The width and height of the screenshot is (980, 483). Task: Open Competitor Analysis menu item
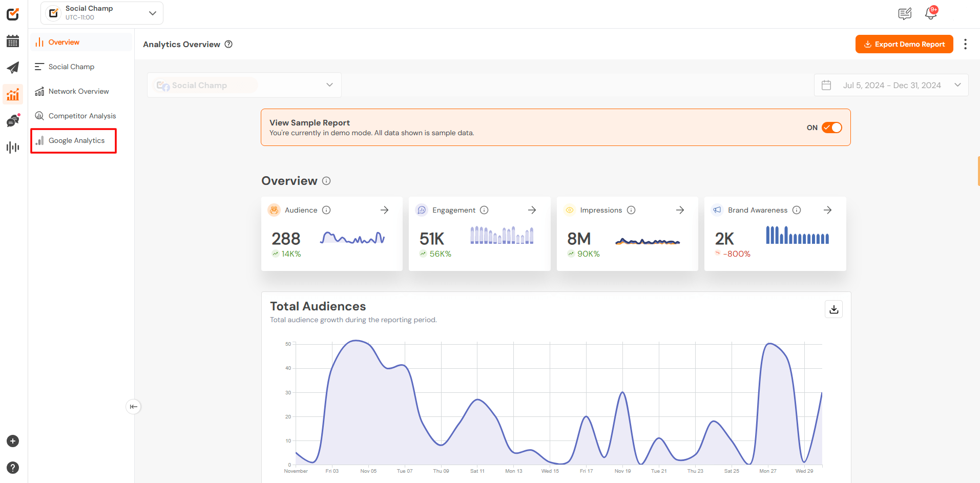click(x=81, y=116)
